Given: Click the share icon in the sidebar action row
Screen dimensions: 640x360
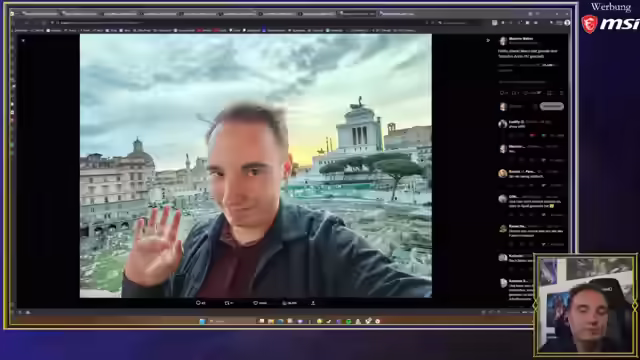Looking at the screenshot, I should pos(561,93).
